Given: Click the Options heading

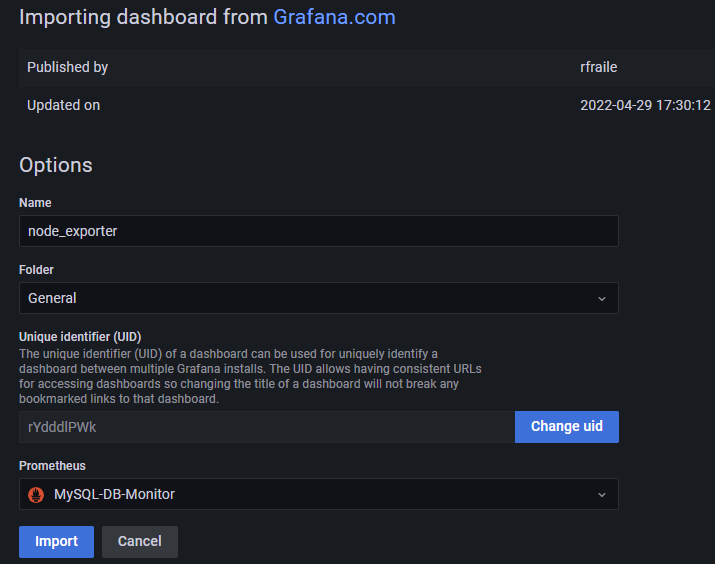Looking at the screenshot, I should click(x=56, y=165).
